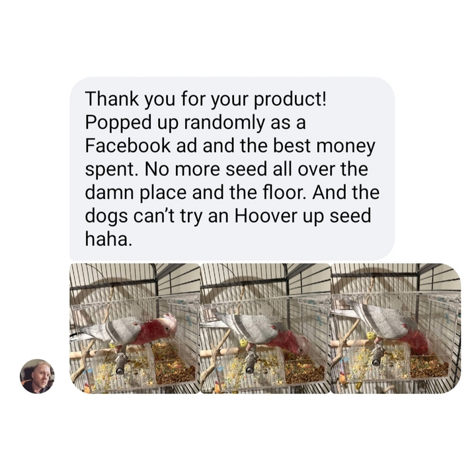
Task: Select the gray message bubble
Action: [232, 169]
